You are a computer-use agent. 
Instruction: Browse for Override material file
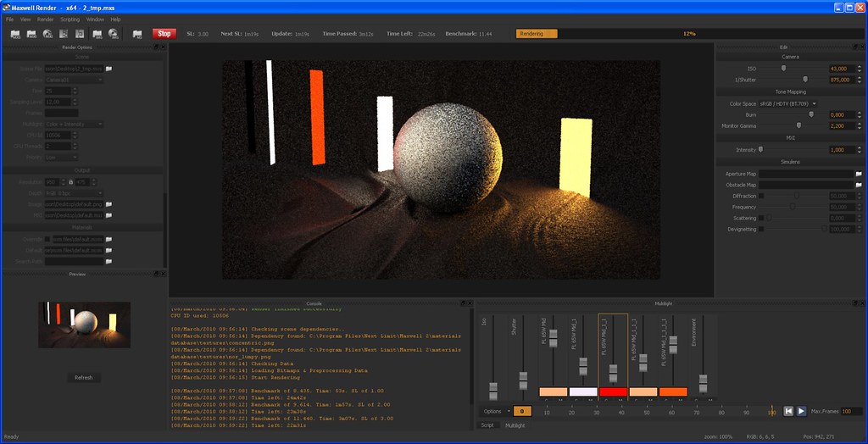pyautogui.click(x=109, y=239)
